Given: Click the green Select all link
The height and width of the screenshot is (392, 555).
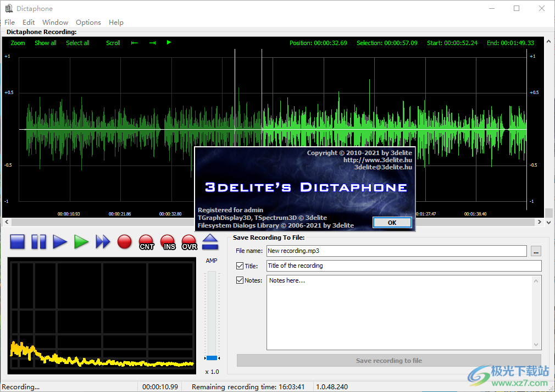Looking at the screenshot, I should 77,43.
